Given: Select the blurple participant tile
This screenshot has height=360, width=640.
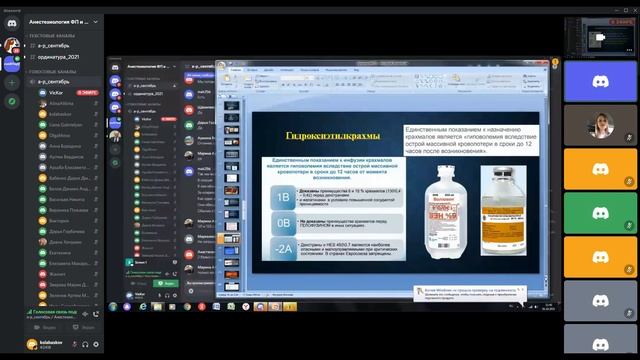Looking at the screenshot, I should pyautogui.click(x=600, y=81).
